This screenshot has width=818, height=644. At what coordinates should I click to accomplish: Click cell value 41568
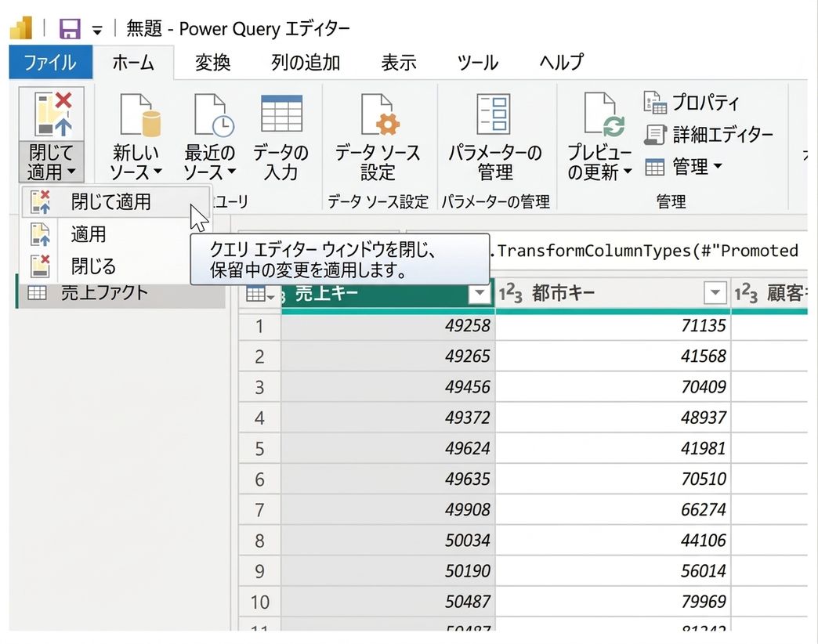click(x=704, y=356)
